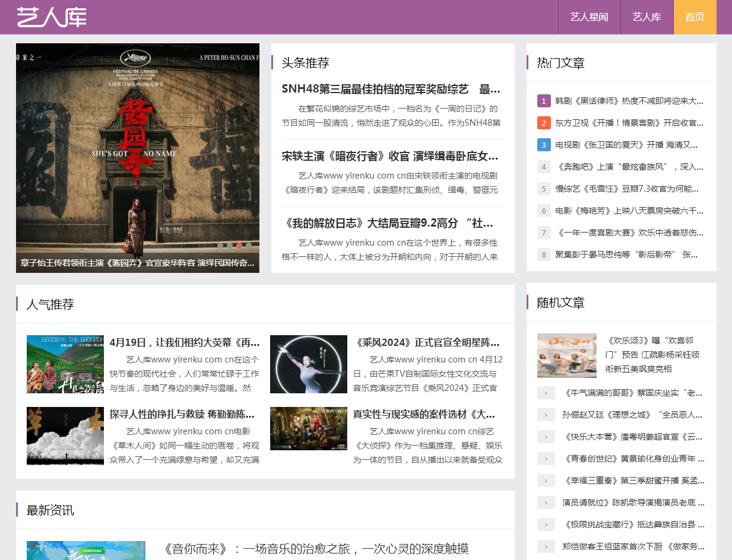Click the orange active carousel dot
Image resolution: width=732 pixels, height=560 pixels.
pos(239,245)
